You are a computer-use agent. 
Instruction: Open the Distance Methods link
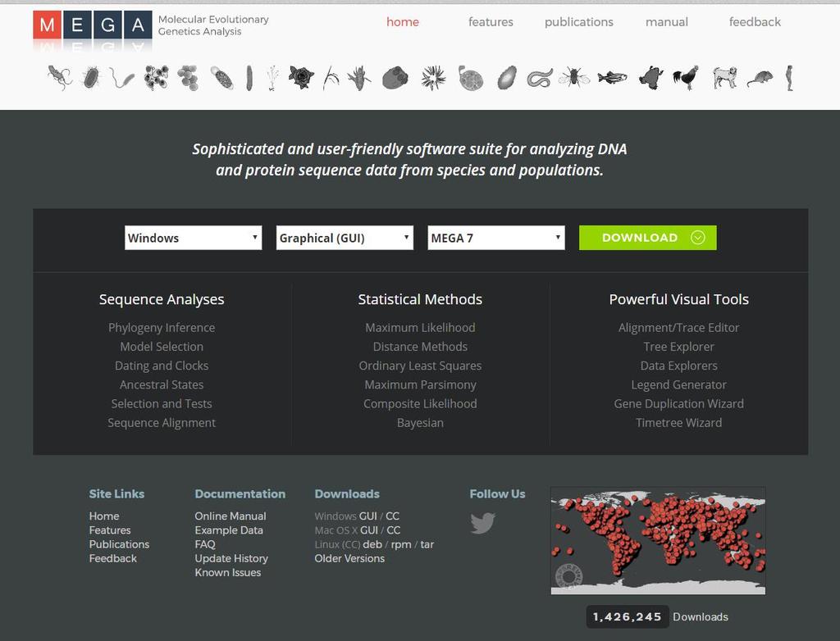tap(420, 347)
